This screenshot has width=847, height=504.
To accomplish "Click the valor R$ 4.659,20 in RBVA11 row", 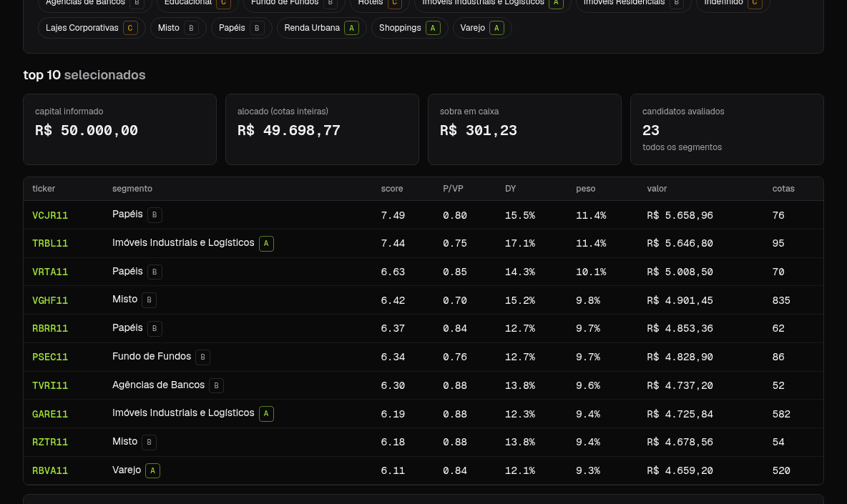I will pyautogui.click(x=680, y=471).
